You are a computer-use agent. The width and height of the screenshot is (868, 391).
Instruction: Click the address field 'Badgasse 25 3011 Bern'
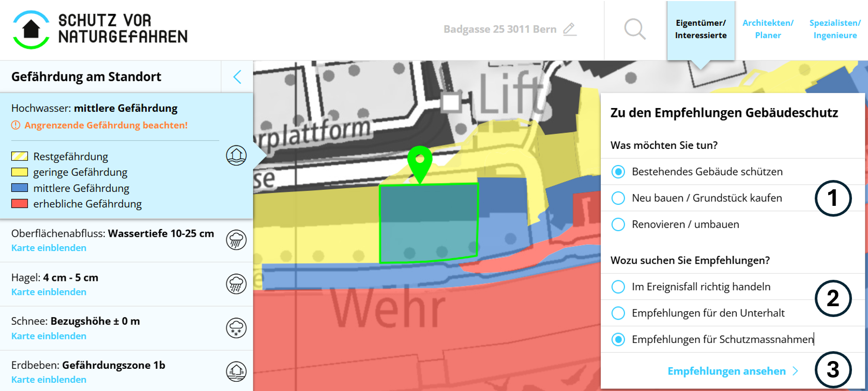pos(499,29)
